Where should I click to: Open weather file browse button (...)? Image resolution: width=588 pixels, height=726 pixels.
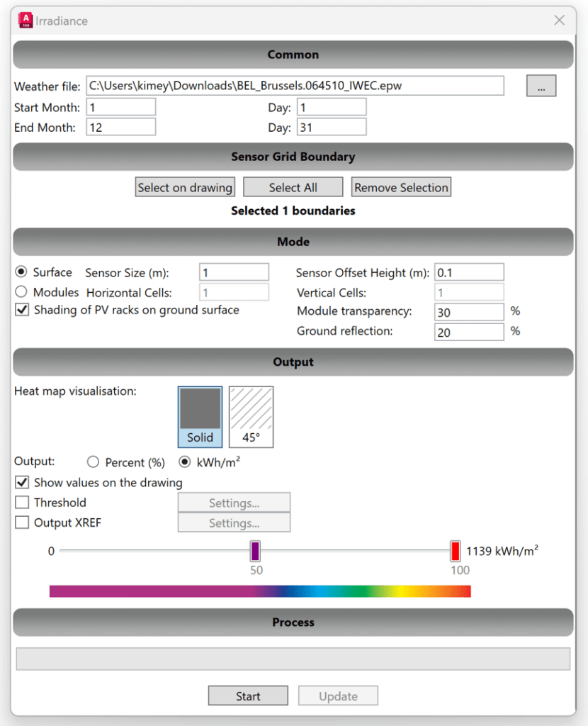[x=541, y=86]
